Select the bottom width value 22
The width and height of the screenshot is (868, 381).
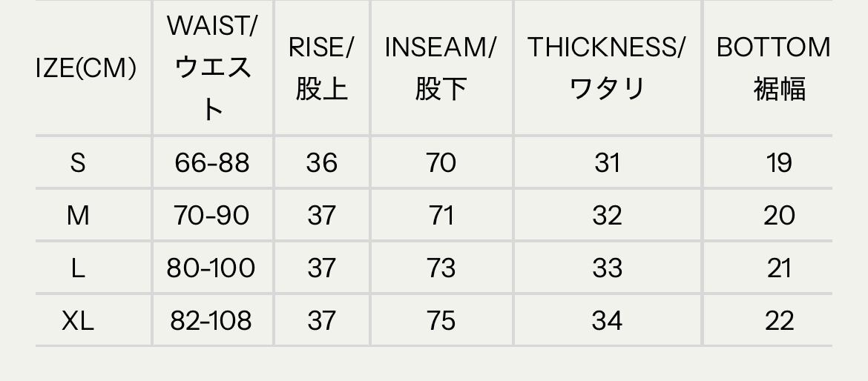pos(779,320)
